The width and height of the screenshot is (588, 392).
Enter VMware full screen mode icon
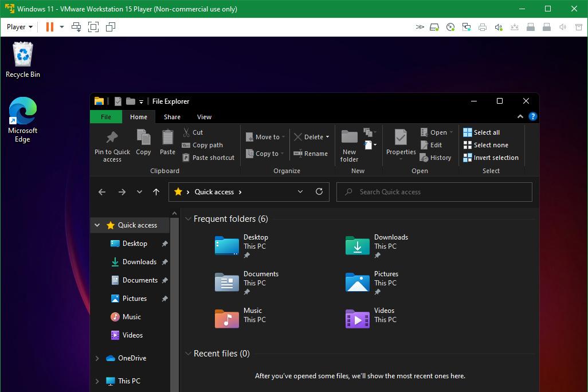(93, 27)
